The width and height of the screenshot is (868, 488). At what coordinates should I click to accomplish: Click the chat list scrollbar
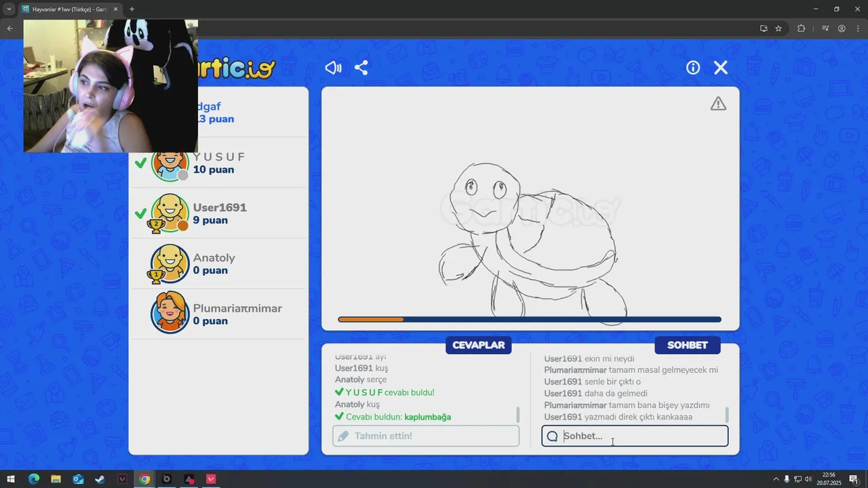727,414
